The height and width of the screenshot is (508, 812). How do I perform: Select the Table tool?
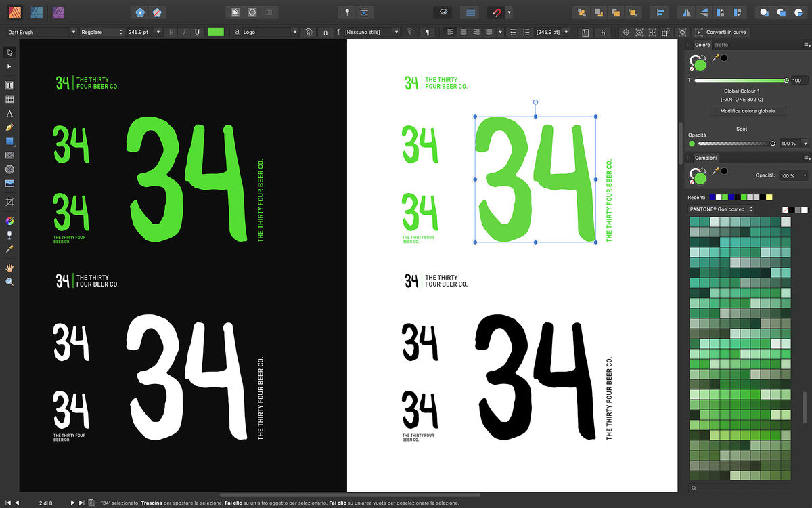pyautogui.click(x=9, y=99)
